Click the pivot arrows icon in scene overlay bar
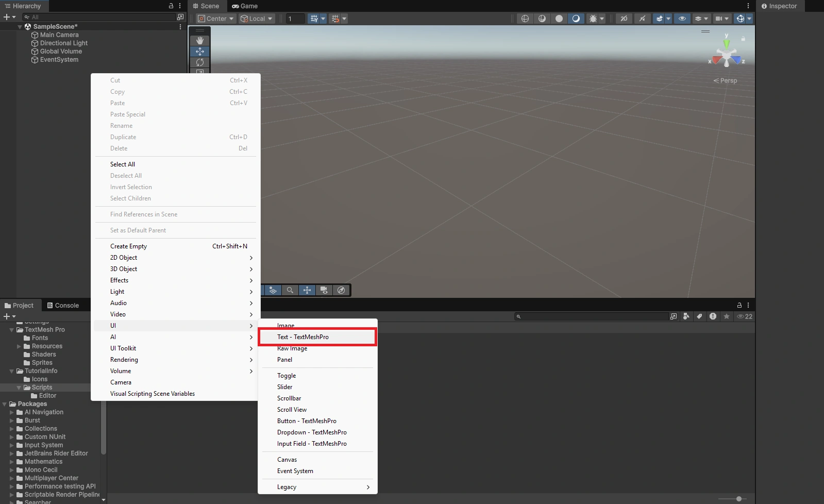 pos(307,290)
